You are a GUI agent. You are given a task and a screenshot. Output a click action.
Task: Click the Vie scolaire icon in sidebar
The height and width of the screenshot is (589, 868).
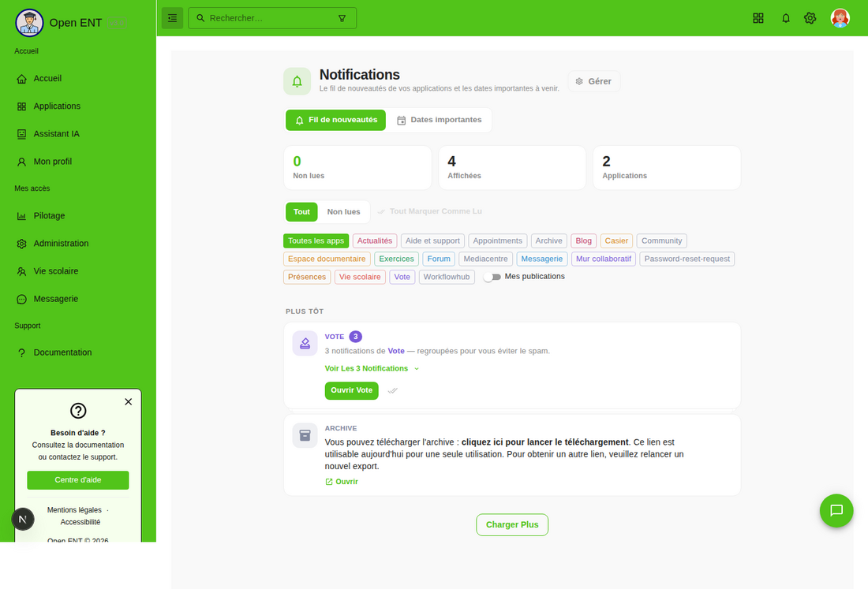pos(21,271)
